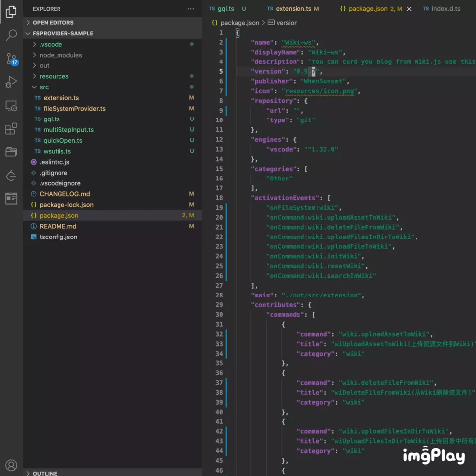This screenshot has height=476, width=476.
Task: Open quickOpen.ts file
Action: (113, 140)
